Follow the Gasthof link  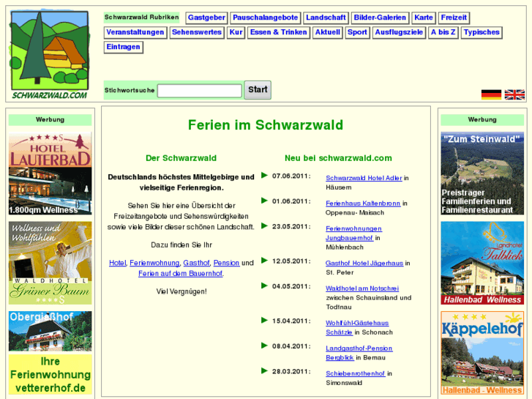[196, 263]
